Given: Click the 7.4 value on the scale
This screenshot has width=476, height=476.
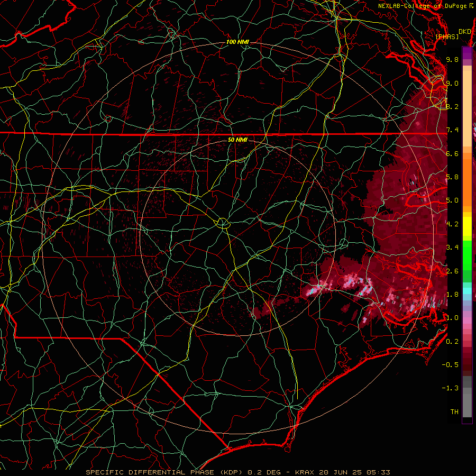Looking at the screenshot, I should (x=452, y=130).
